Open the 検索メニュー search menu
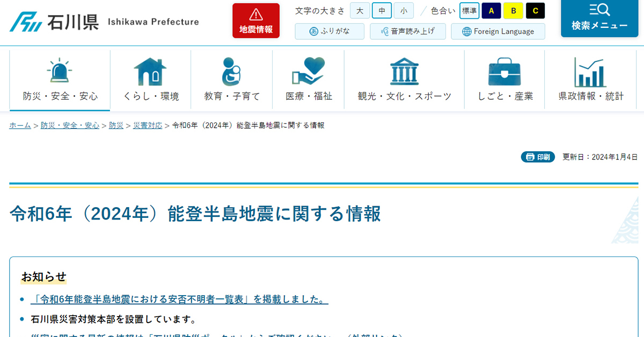This screenshot has width=644, height=337. pos(599,18)
